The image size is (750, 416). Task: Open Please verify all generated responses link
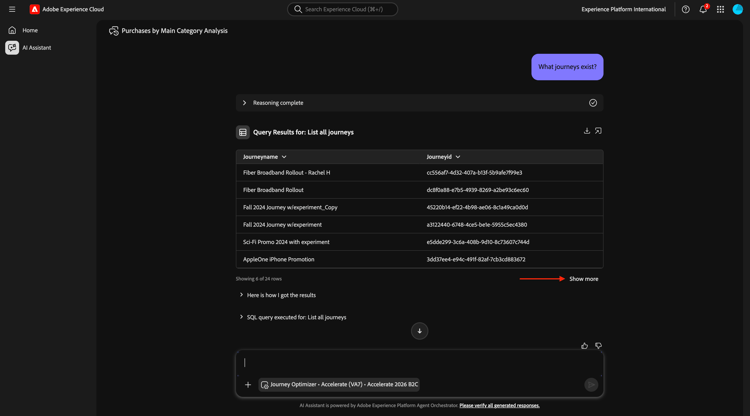point(499,405)
